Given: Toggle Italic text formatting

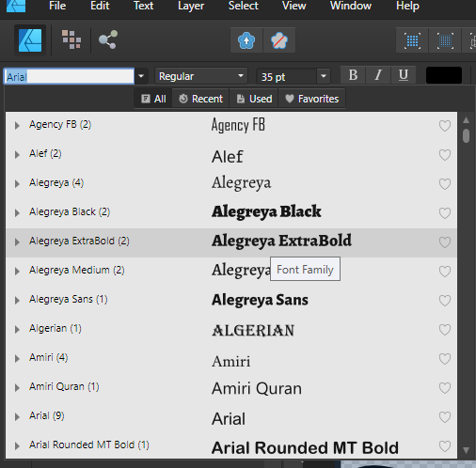Looking at the screenshot, I should pyautogui.click(x=378, y=75).
